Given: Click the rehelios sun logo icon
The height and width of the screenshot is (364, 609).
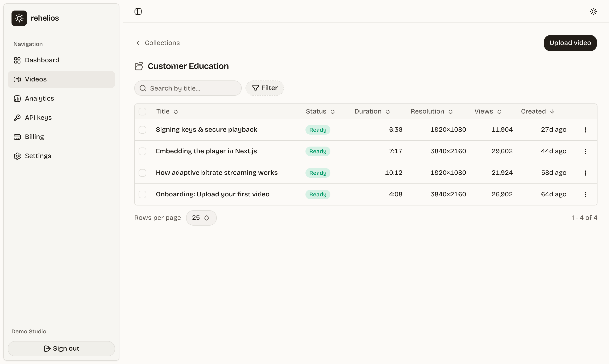Looking at the screenshot, I should coord(19,18).
